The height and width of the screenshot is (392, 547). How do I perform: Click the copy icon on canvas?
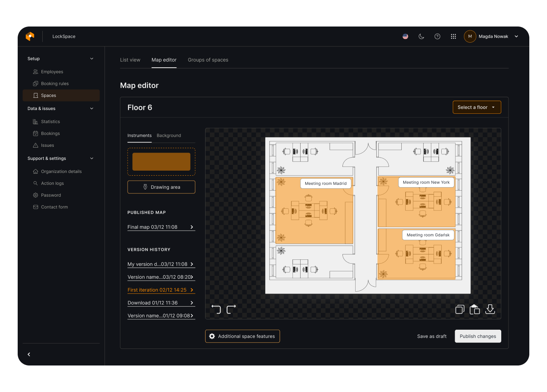460,309
